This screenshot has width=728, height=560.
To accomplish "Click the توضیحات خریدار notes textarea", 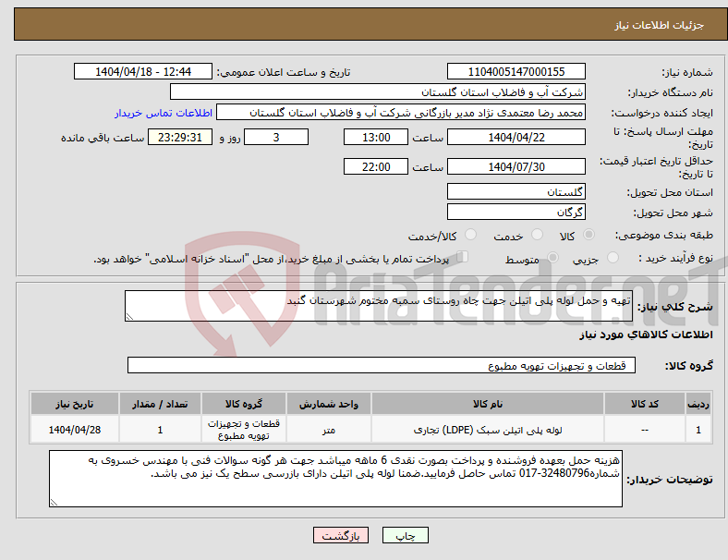I will (335, 479).
